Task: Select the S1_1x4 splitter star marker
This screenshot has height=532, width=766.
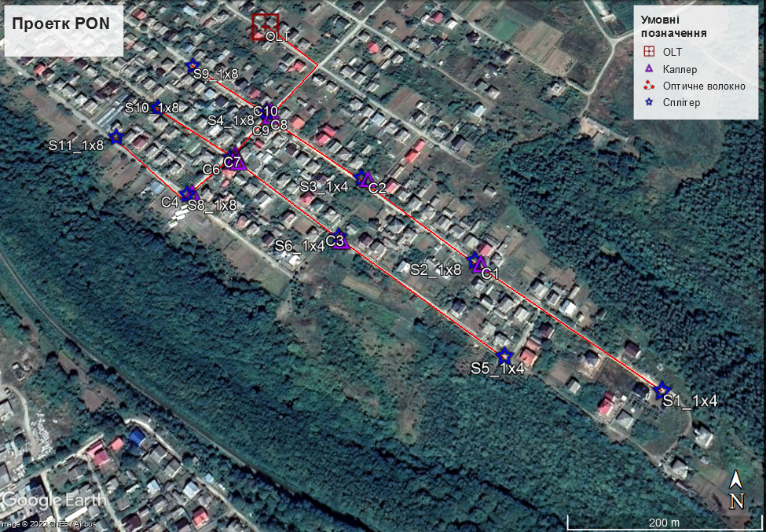Action: point(662,390)
